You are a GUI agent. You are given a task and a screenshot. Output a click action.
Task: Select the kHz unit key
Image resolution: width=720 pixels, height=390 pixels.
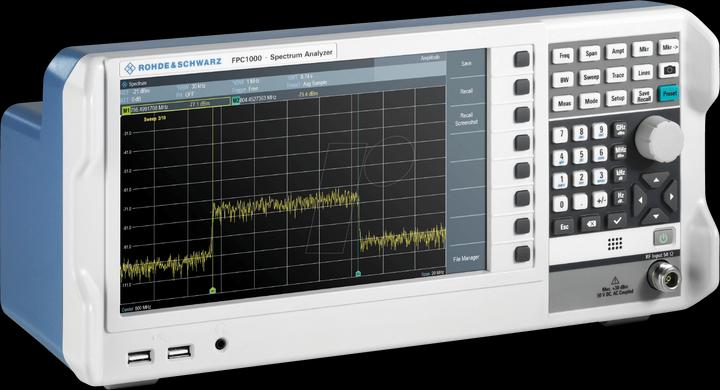click(620, 175)
